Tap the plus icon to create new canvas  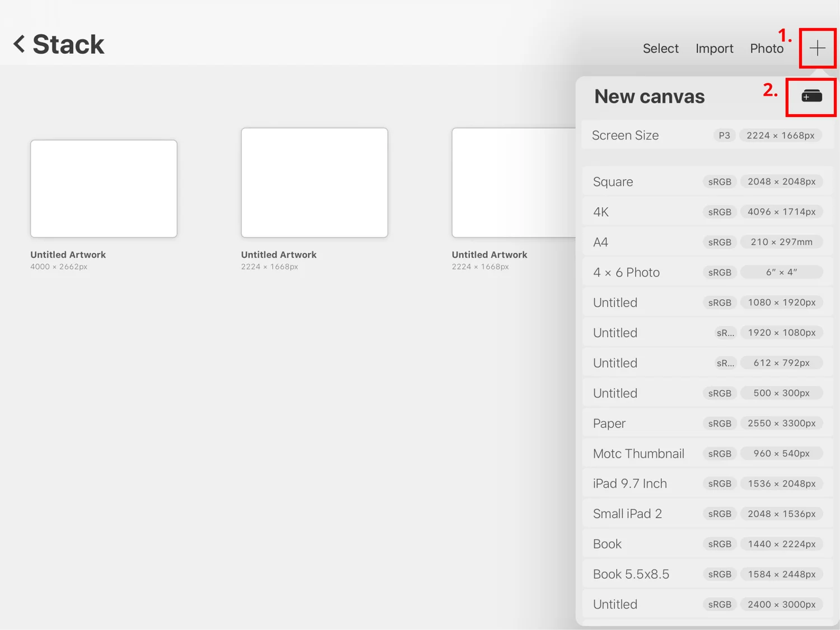point(817,48)
